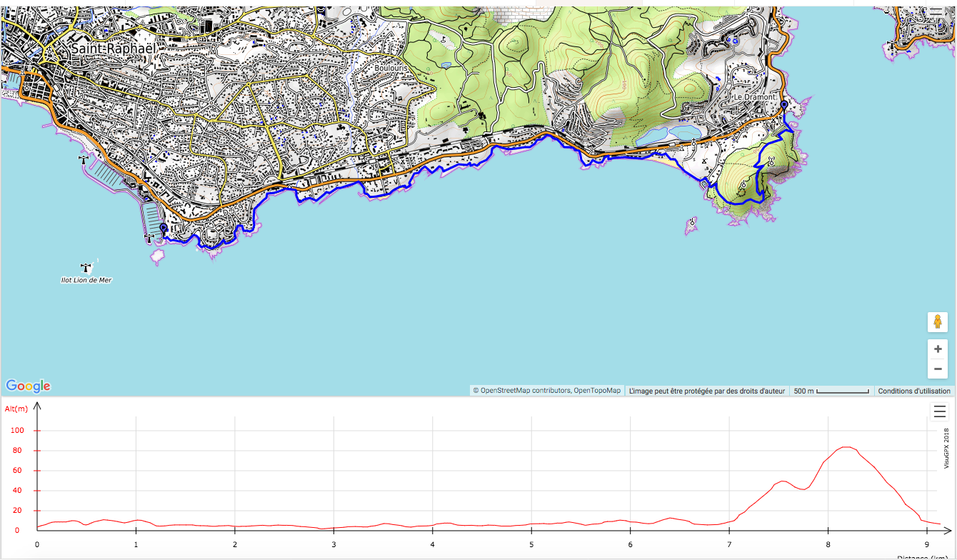Click the lighthouse icon on Ilot Lion de Mer

coord(86,267)
